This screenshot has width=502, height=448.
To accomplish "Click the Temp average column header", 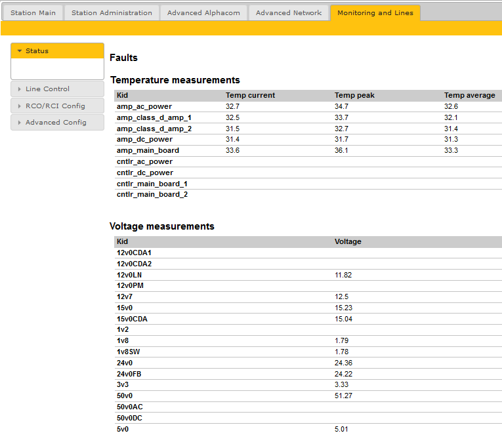I will pos(469,95).
